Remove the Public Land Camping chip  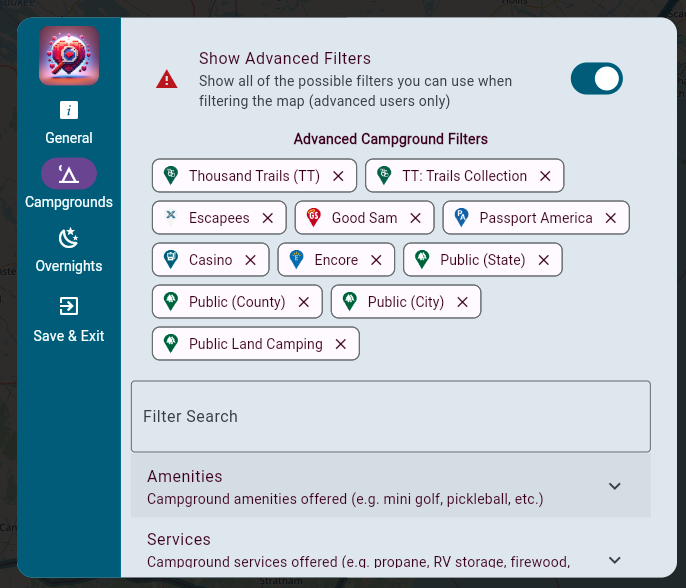pyautogui.click(x=341, y=344)
